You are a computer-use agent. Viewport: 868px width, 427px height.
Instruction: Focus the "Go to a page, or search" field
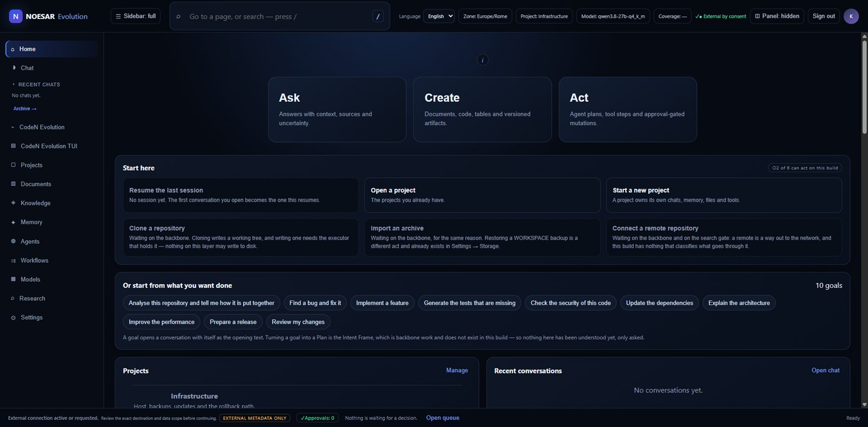pyautogui.click(x=279, y=16)
